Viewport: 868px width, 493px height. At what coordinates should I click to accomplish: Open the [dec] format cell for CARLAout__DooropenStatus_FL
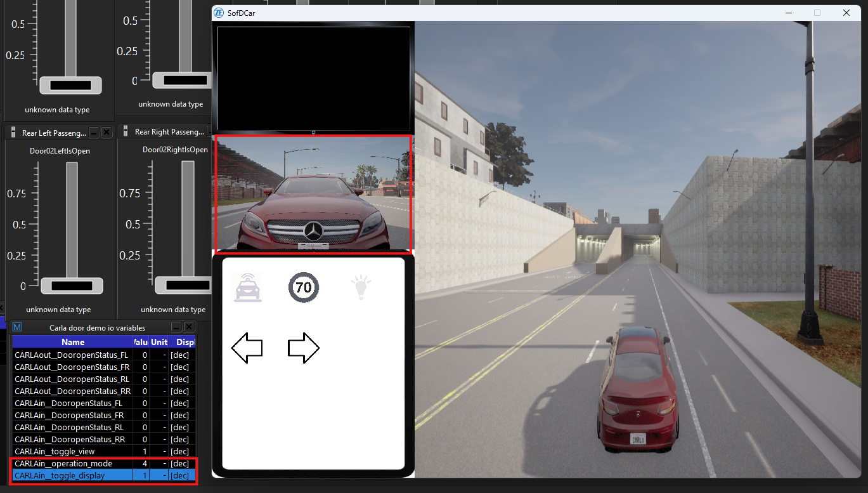180,355
